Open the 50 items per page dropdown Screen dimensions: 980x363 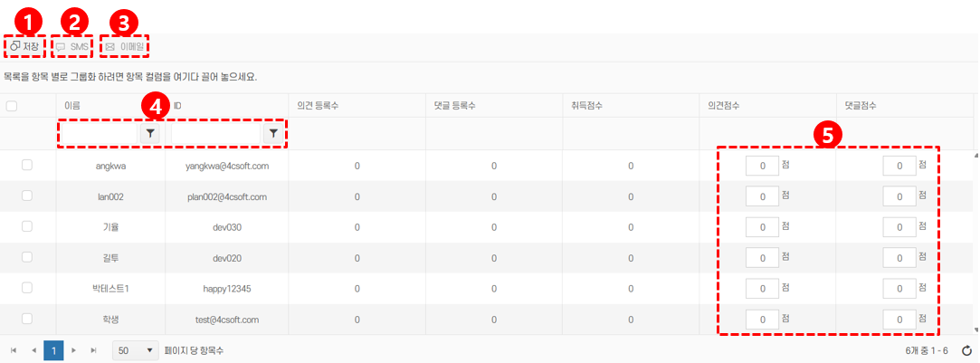point(134,350)
